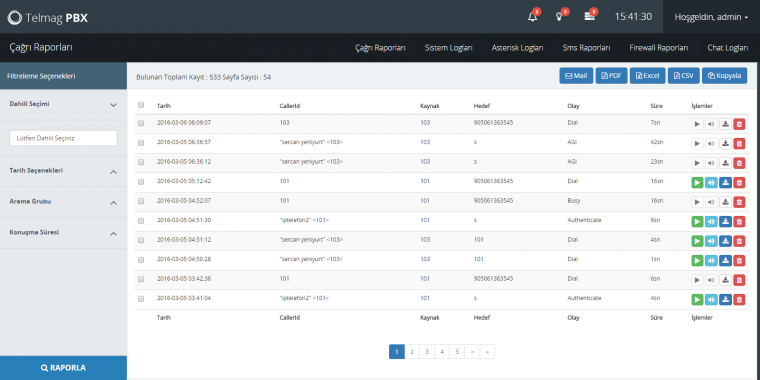Export the report as CSV

[x=683, y=76]
